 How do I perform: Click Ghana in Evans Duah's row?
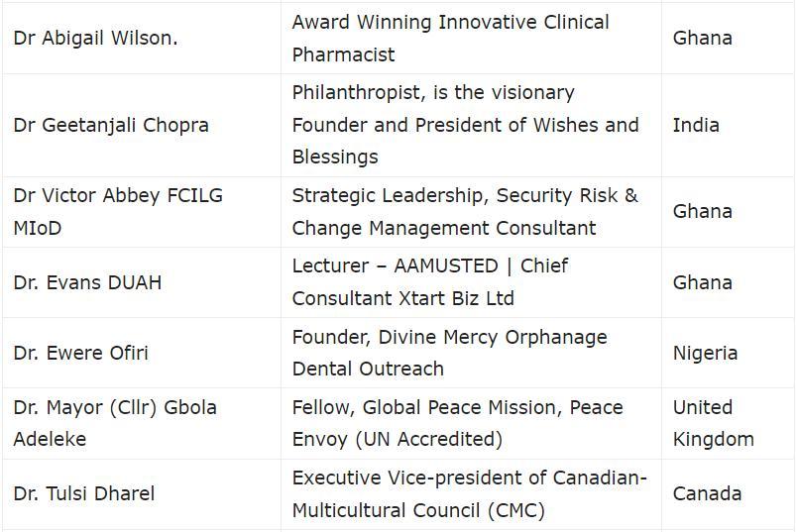click(703, 282)
